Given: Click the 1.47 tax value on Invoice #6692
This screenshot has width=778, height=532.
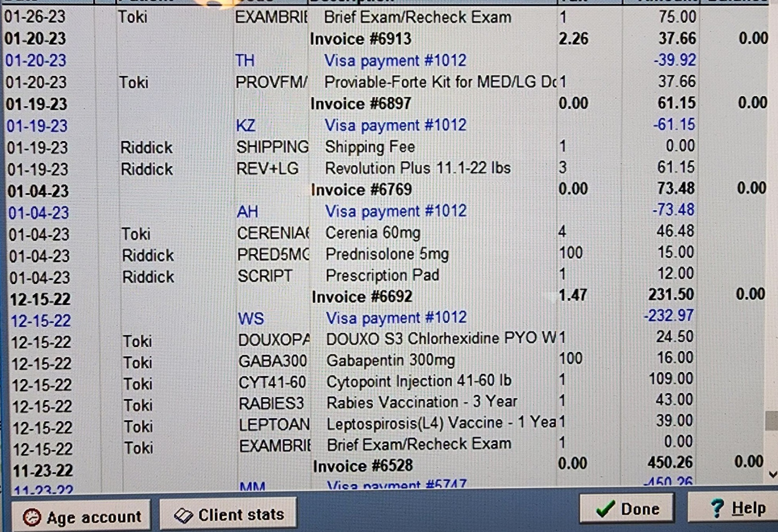Looking at the screenshot, I should [573, 295].
